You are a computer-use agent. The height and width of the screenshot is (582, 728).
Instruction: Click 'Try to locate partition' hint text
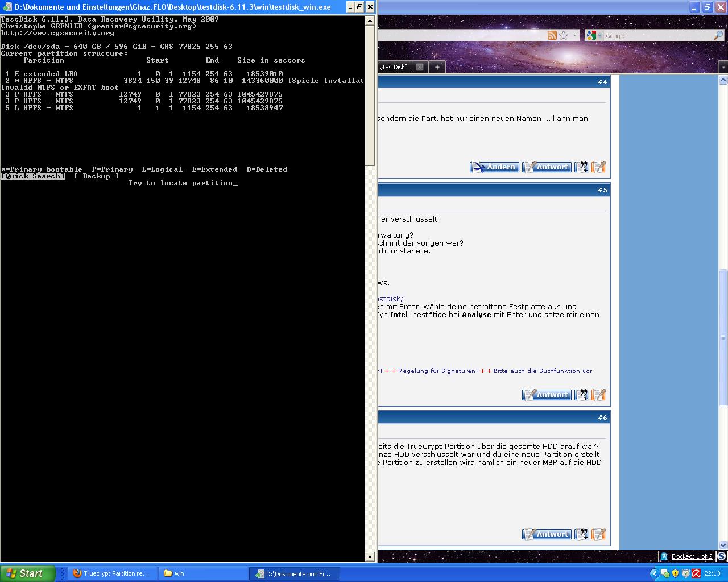click(x=180, y=183)
